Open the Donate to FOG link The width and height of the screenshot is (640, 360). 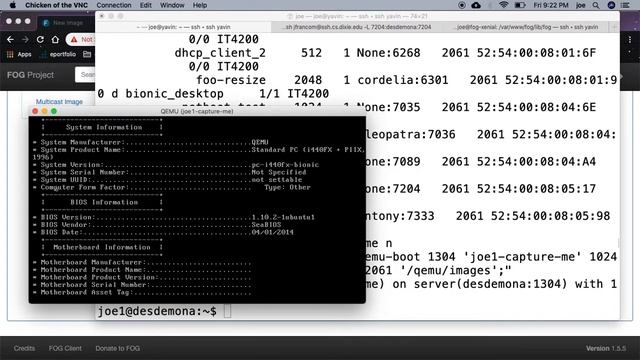click(118, 348)
